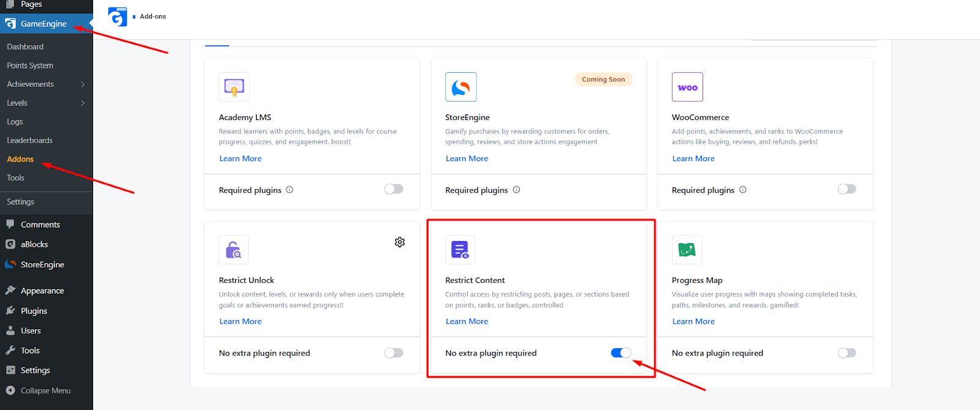
Task: Open the Logs menu item
Action: pyautogui.click(x=15, y=122)
